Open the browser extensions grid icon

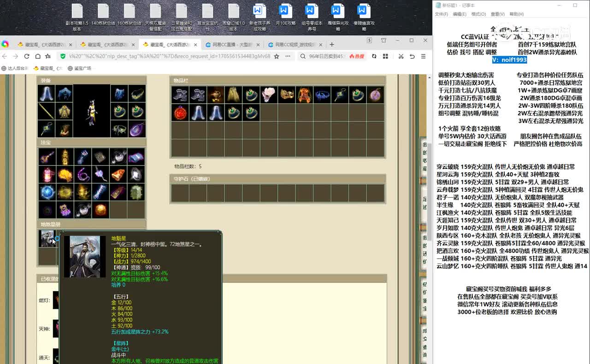(x=385, y=56)
